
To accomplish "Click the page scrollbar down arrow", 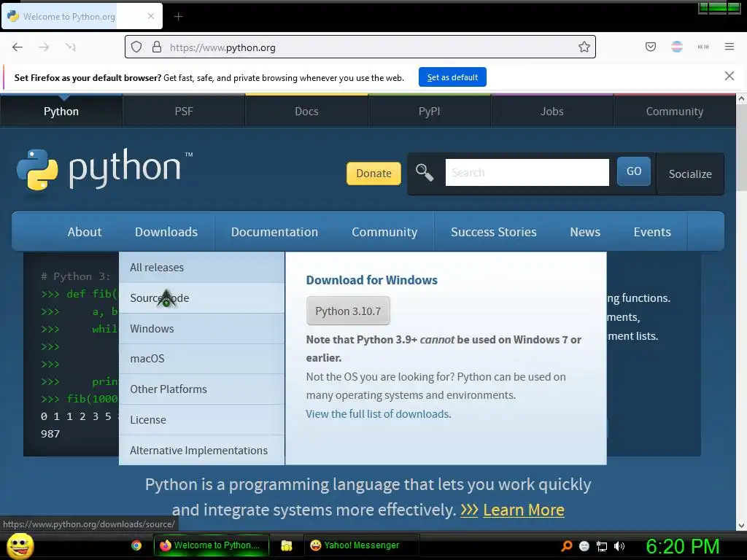I will (741, 526).
